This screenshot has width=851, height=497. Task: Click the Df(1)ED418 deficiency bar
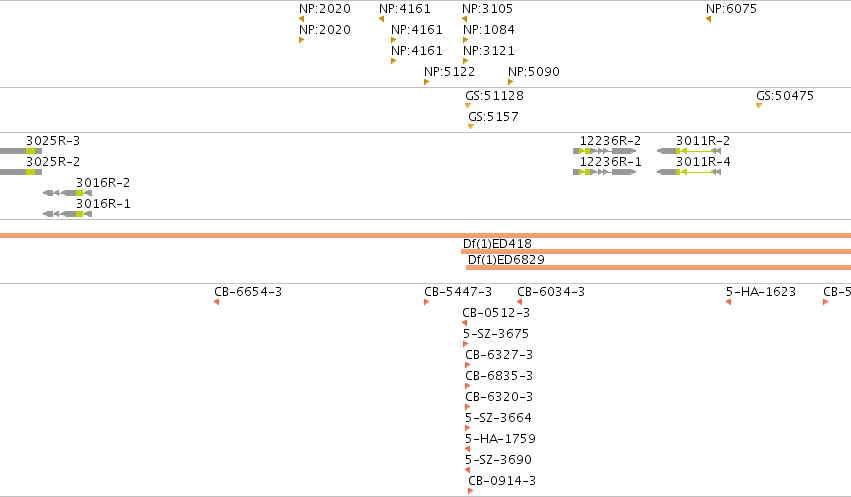[x=656, y=252]
